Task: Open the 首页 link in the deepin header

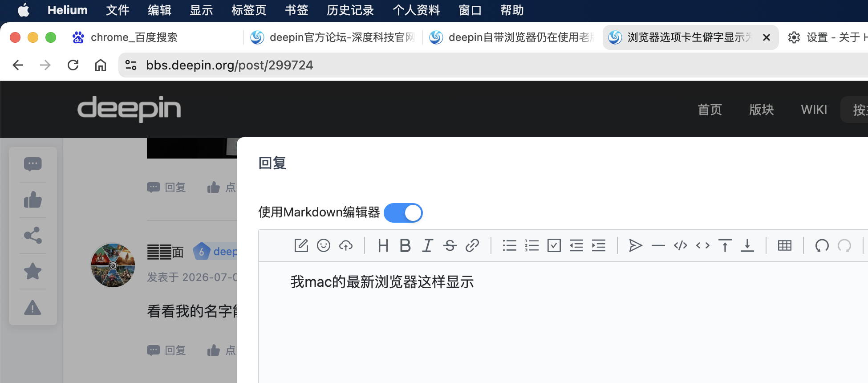Action: (x=710, y=110)
